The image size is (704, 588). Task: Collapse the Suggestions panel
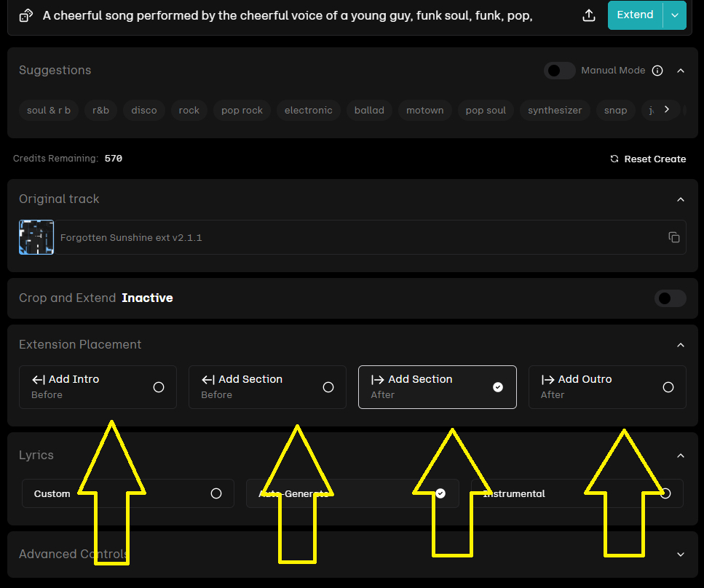click(x=681, y=71)
